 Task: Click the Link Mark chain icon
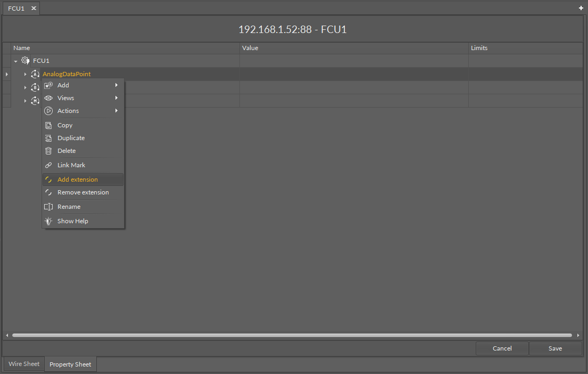click(x=48, y=165)
